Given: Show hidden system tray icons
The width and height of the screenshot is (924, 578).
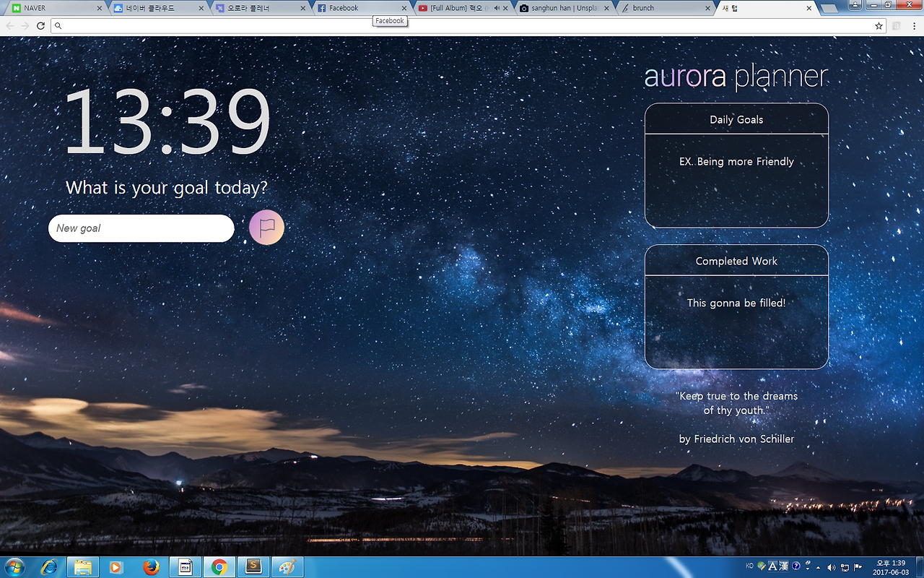Looking at the screenshot, I should (x=818, y=567).
